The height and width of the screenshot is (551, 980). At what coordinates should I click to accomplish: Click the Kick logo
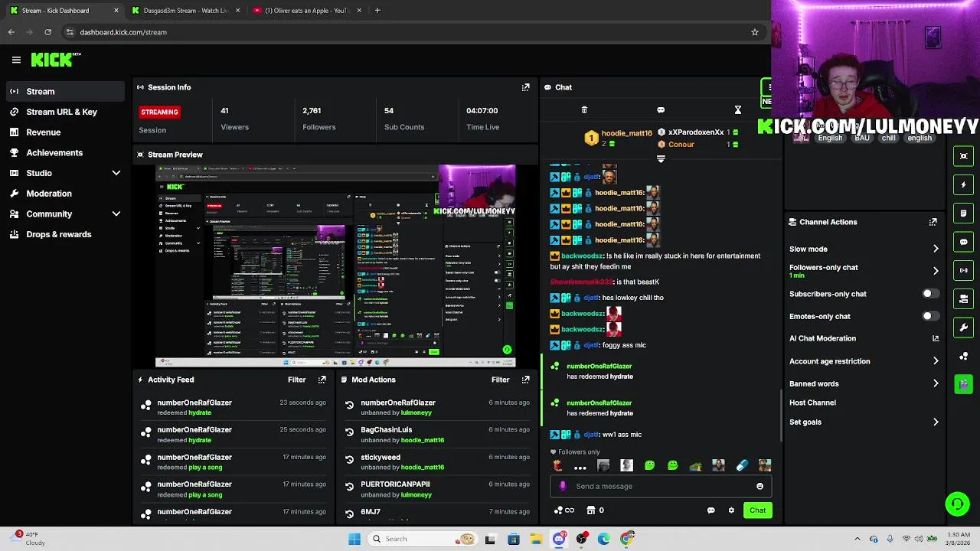pos(56,60)
